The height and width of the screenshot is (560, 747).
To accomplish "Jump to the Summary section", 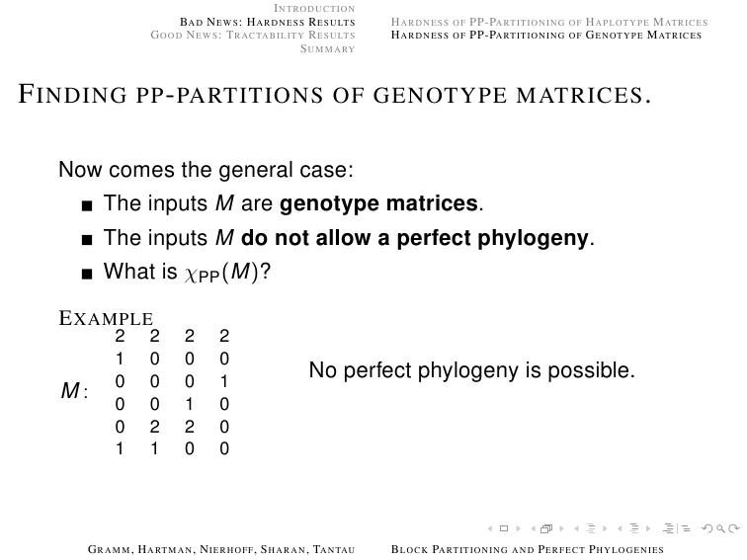I will 327,48.
